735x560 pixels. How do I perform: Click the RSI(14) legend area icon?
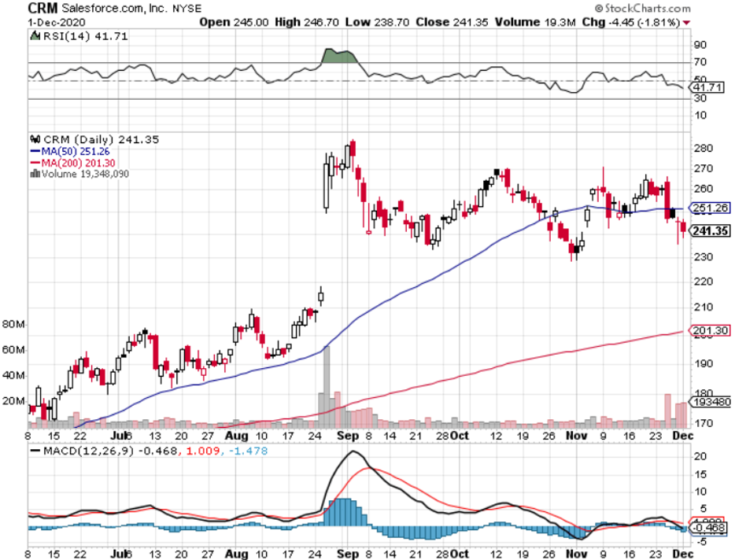click(34, 36)
